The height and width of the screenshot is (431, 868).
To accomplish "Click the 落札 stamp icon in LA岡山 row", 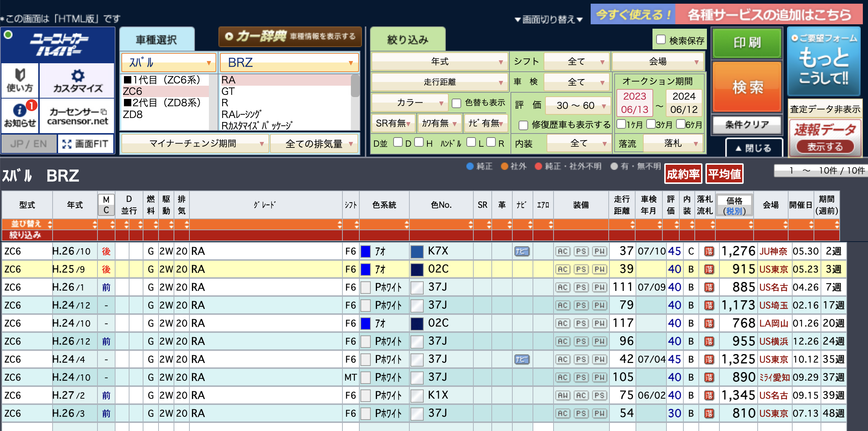I will pyautogui.click(x=709, y=324).
